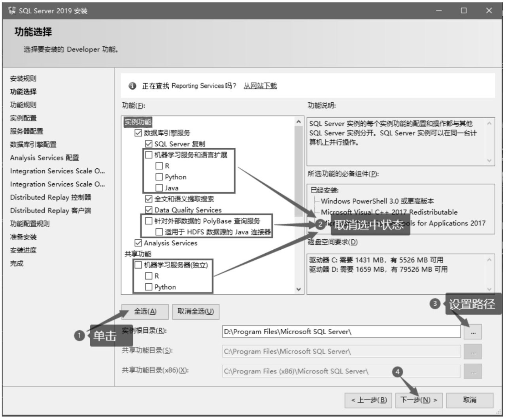Go back with 上一步(B) button
506x420 pixels.
(x=369, y=400)
